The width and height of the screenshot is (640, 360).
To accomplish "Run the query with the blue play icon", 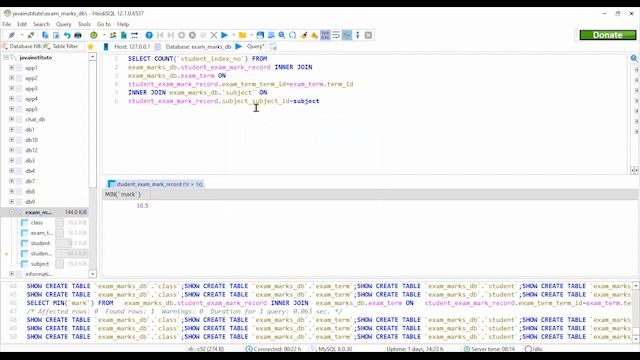I will (224, 36).
